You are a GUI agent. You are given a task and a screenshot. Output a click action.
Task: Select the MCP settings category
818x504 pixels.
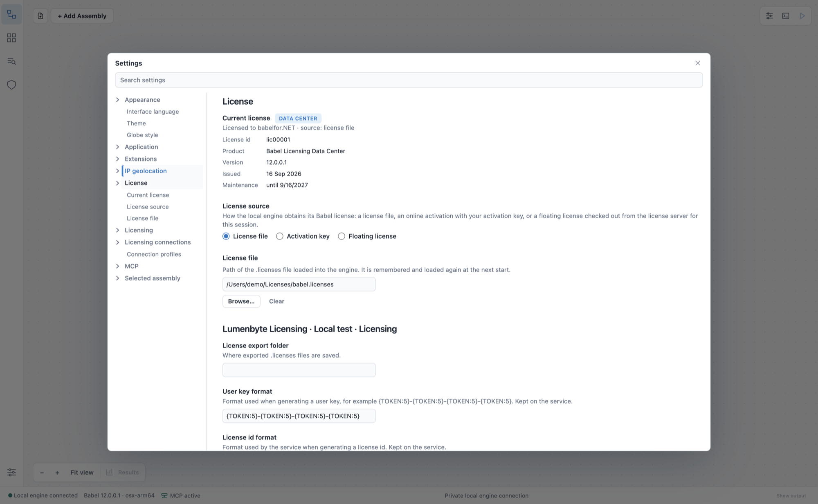coord(131,266)
